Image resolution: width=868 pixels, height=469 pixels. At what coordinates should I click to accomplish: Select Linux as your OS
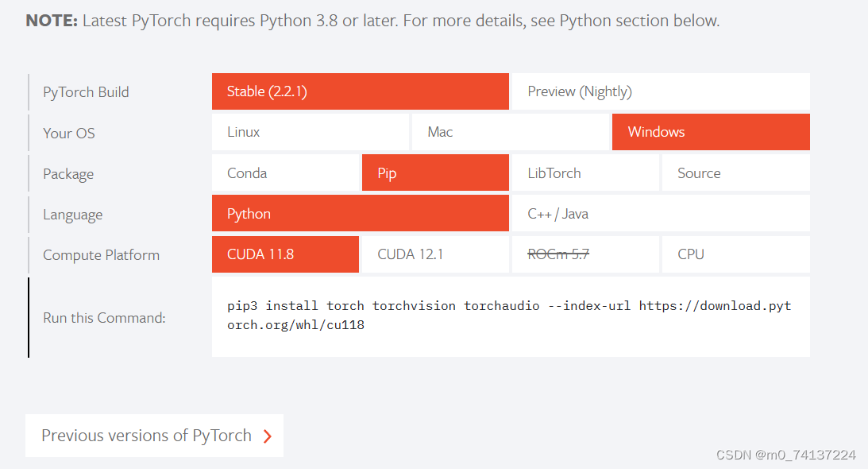(311, 132)
